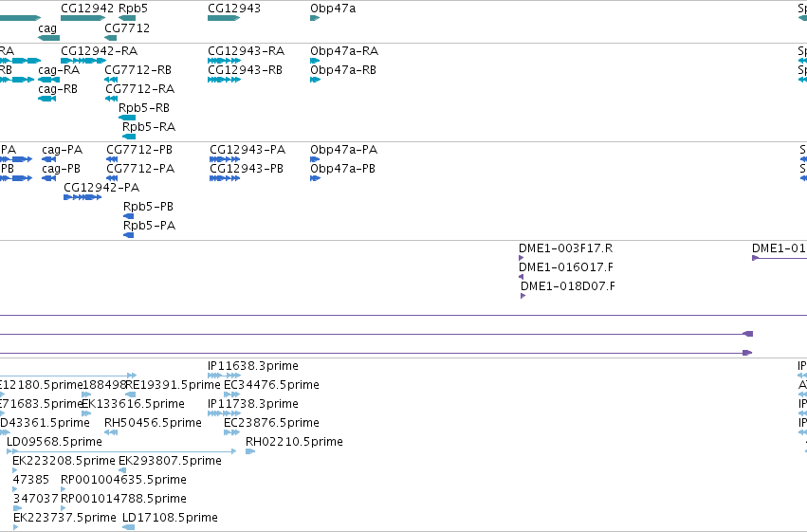Screen dimensions: 807x532
Task: Select EST RP001004635.5prime
Action: (x=63, y=489)
